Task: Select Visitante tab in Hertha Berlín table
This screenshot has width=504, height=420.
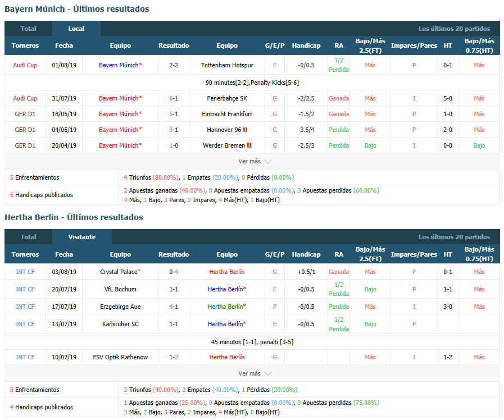Action: (82, 237)
